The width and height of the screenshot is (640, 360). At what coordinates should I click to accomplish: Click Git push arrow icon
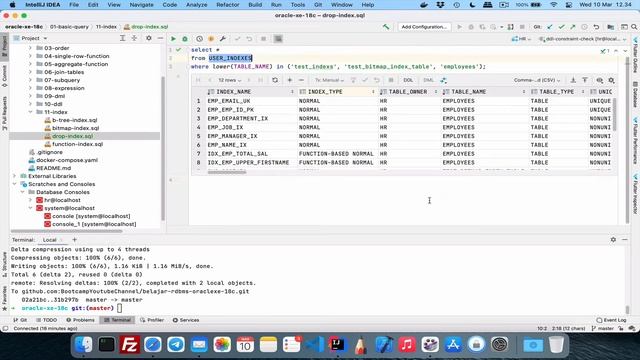click(573, 27)
